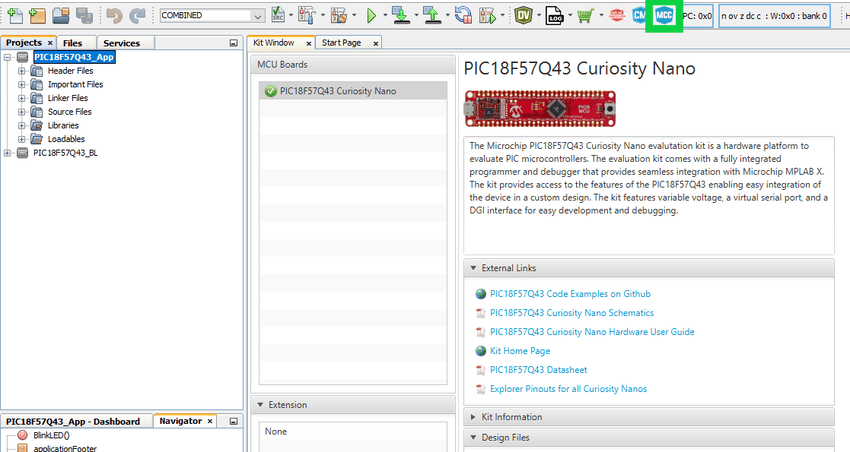The width and height of the screenshot is (850, 452).
Task: Expand the PIC18F57Q43_BL project node
Action: coord(9,153)
